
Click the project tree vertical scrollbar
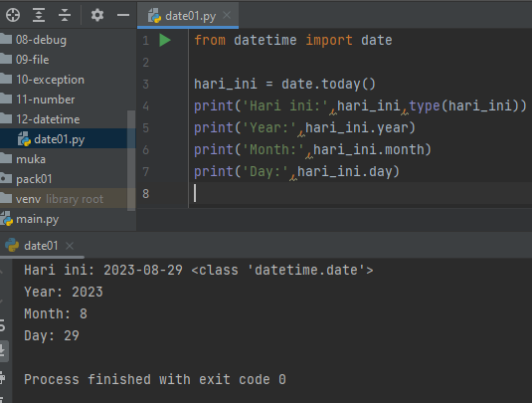coord(131,160)
